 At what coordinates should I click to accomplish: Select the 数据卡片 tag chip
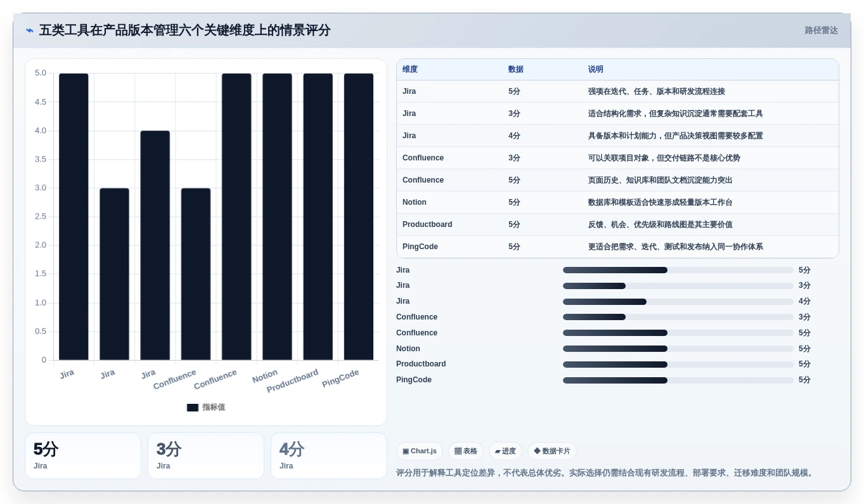552,451
